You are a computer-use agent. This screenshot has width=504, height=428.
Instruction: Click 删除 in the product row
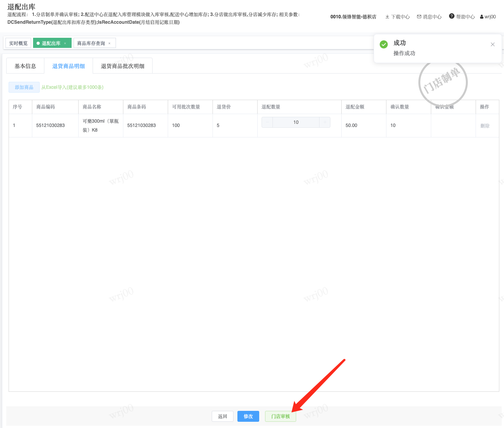click(485, 126)
